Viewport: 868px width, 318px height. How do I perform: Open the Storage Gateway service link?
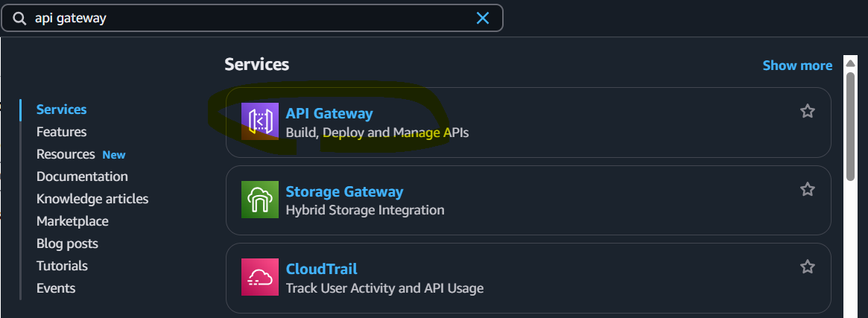(344, 191)
